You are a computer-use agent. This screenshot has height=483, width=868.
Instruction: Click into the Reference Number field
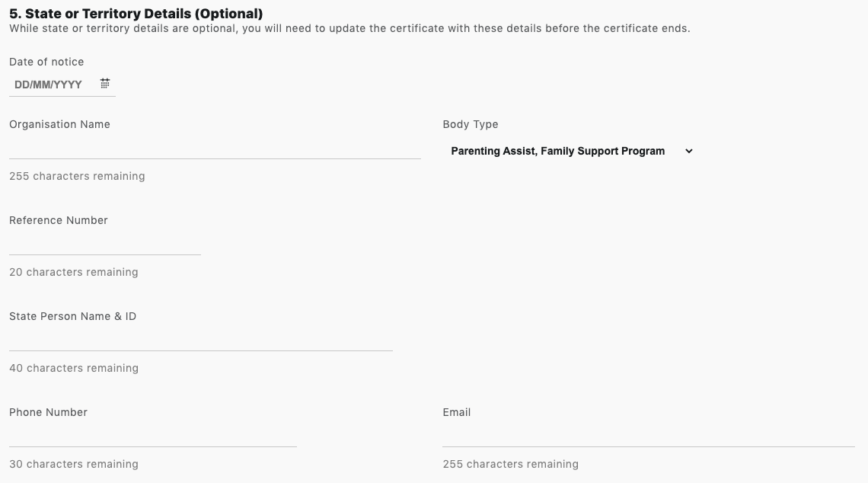click(105, 244)
